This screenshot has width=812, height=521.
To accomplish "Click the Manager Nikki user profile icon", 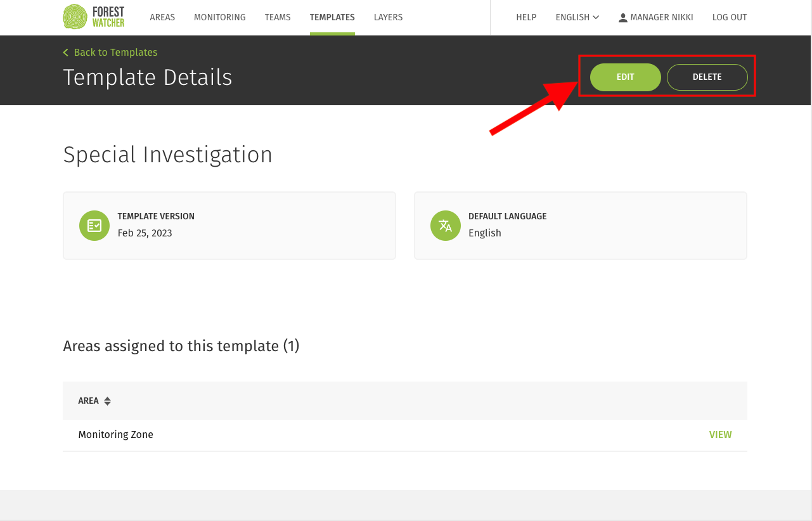I will click(623, 18).
